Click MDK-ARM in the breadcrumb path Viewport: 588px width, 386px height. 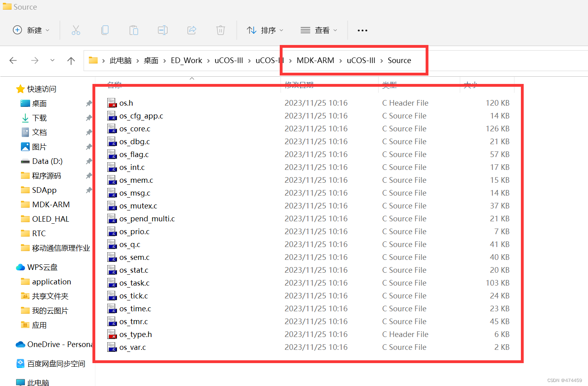point(316,61)
